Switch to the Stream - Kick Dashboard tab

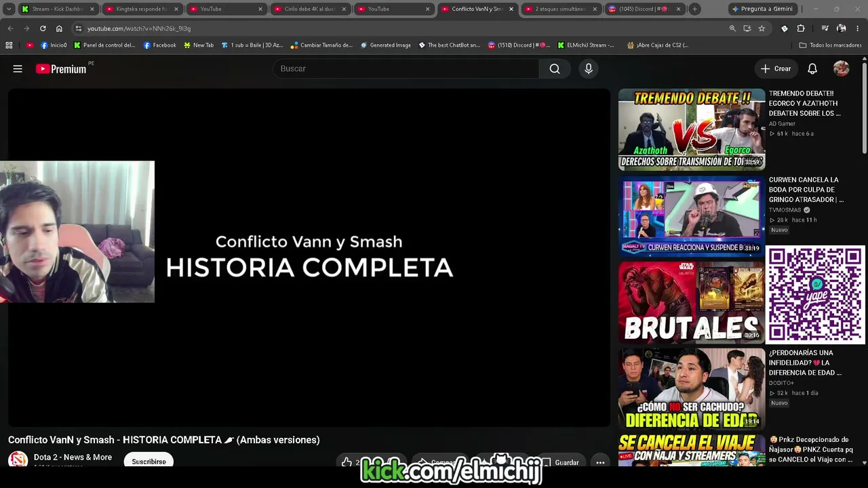[58, 9]
